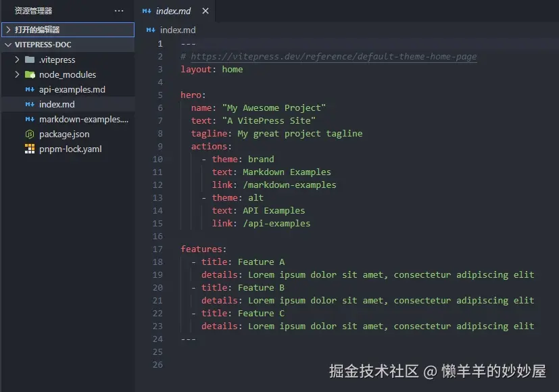Click 'Markdown Examples' text on line 11
Viewport: 559px width, 392px height.
287,172
